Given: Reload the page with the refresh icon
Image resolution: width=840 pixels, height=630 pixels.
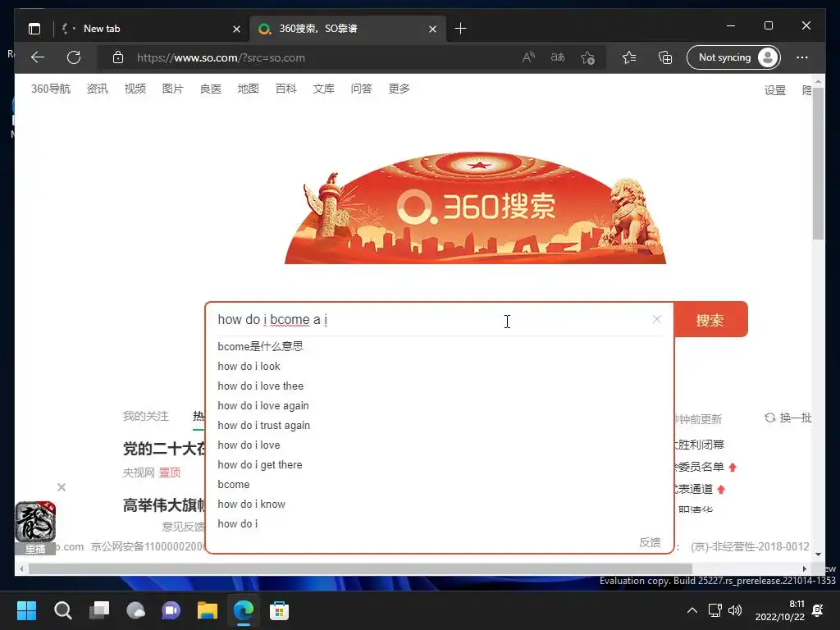Looking at the screenshot, I should (74, 57).
